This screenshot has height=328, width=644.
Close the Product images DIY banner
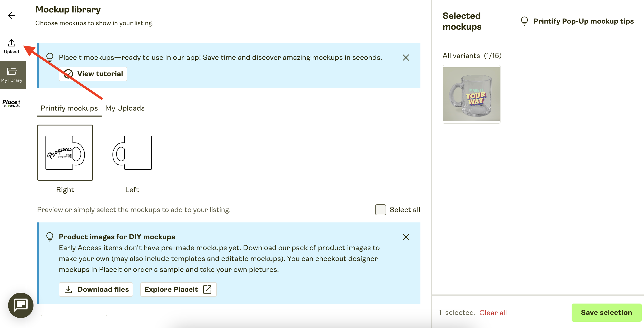(x=406, y=237)
